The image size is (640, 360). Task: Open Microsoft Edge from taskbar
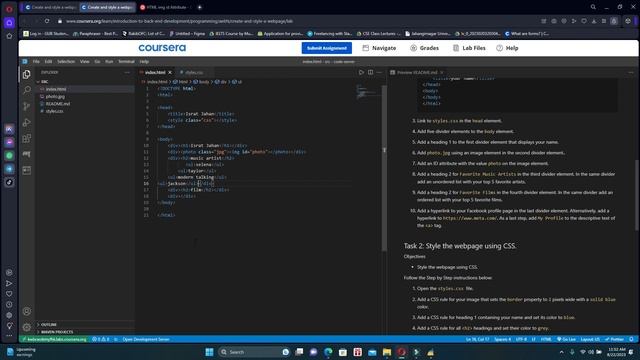tap(328, 352)
